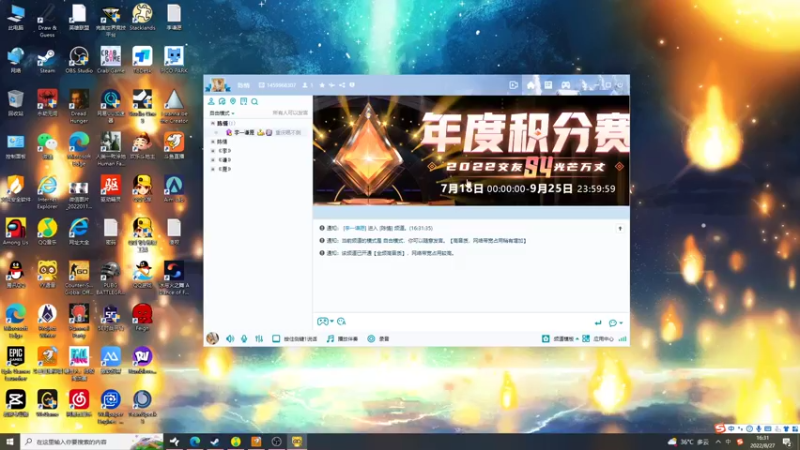Favorite the channel with star icon

(322, 85)
